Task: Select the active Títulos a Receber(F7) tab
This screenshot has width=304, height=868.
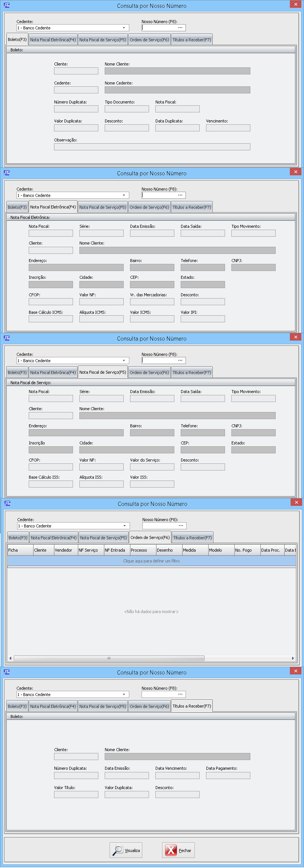Action: (x=191, y=706)
